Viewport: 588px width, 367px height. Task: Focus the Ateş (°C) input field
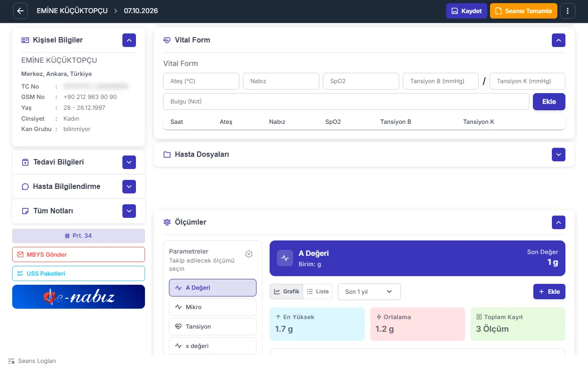click(x=201, y=81)
